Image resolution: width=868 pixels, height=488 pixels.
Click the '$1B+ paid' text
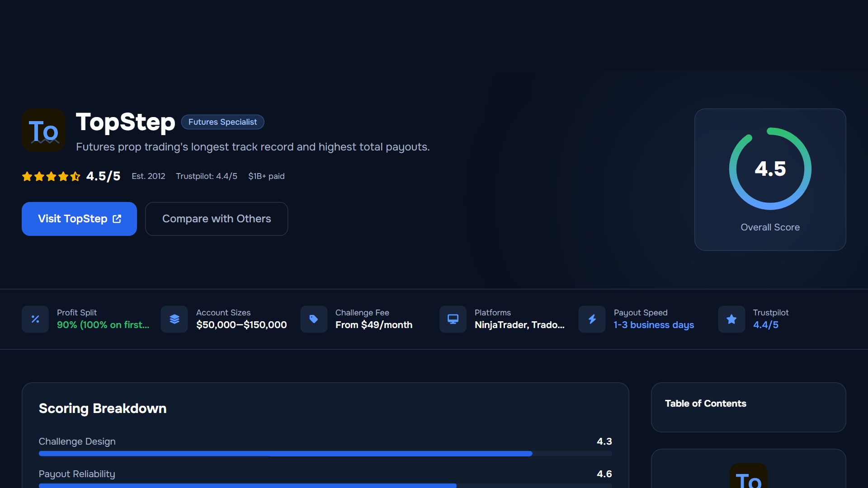tap(266, 176)
